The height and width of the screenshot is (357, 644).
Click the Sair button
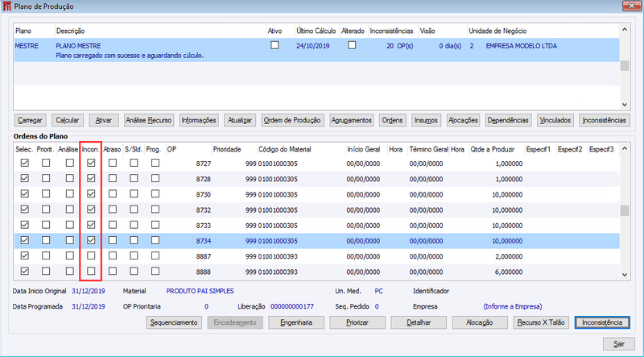tap(618, 344)
